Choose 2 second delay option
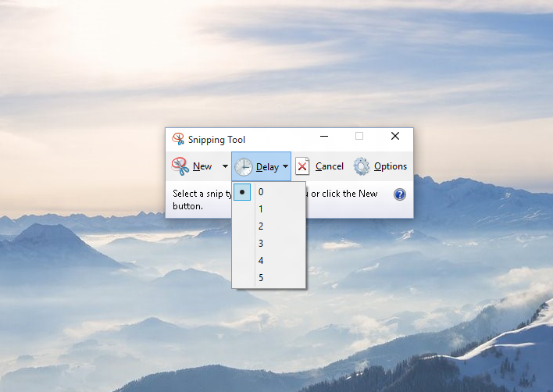Image resolution: width=553 pixels, height=392 pixels. coord(261,226)
